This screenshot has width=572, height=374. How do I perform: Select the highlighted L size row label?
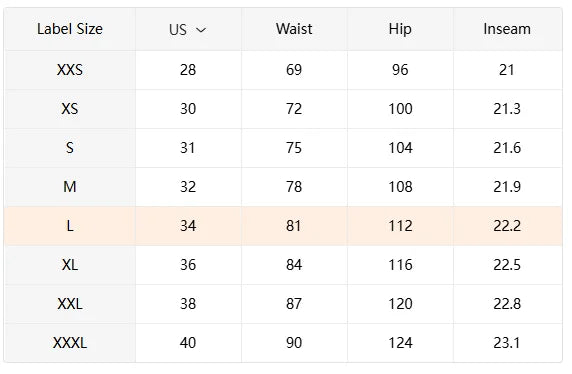click(70, 226)
